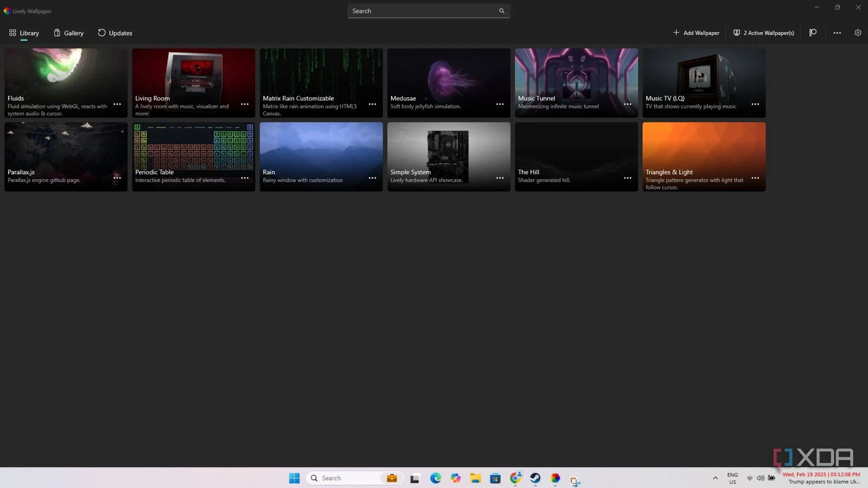Focus the Lively Wallpaper search field

pos(428,11)
